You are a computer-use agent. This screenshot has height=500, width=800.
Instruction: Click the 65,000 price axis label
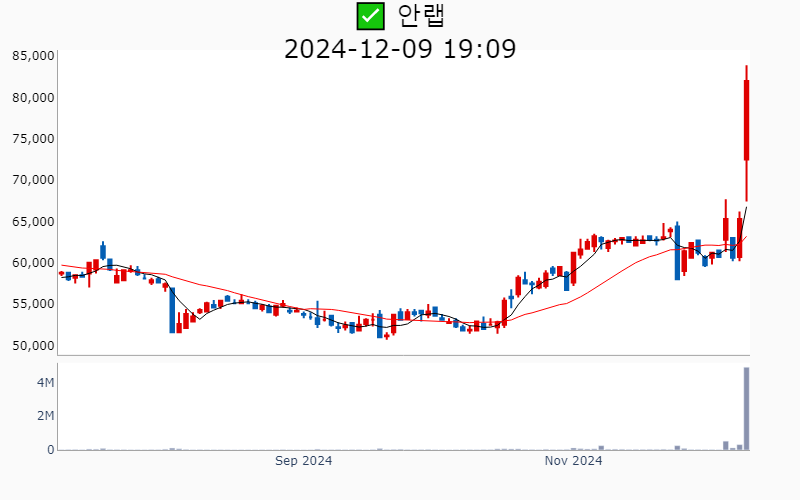(33, 222)
